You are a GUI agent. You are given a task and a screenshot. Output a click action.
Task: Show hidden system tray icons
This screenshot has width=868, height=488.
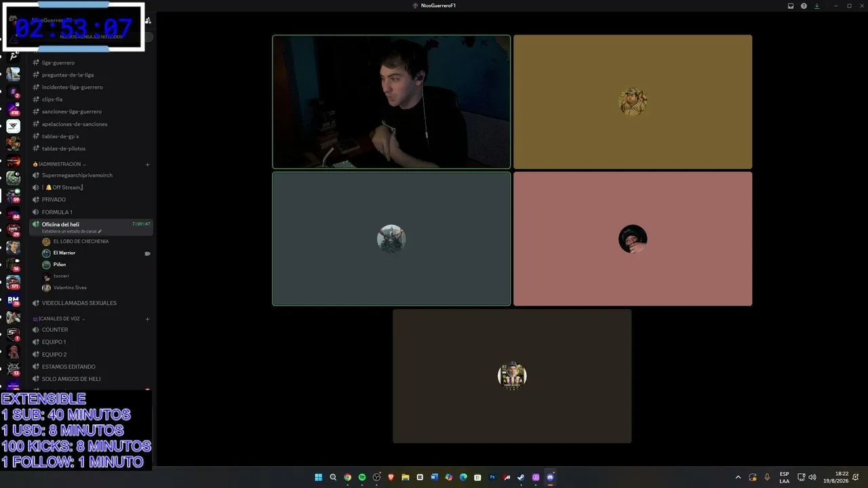coord(738,477)
